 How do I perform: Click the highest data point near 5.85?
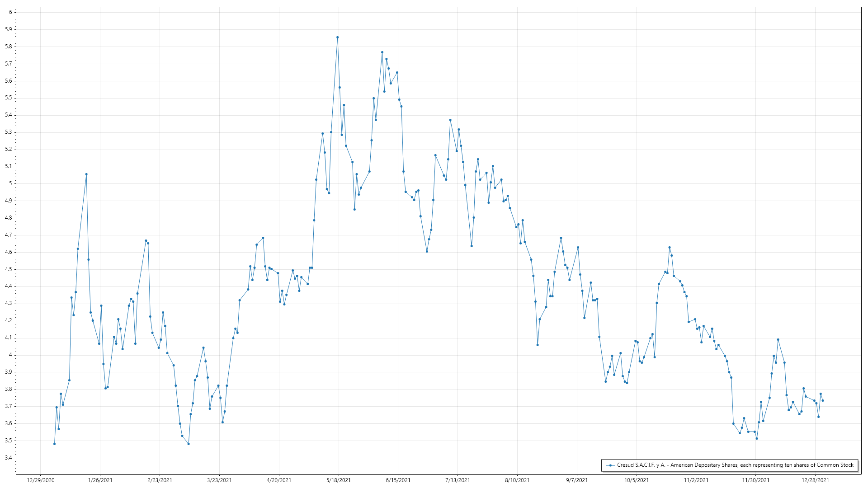point(337,38)
